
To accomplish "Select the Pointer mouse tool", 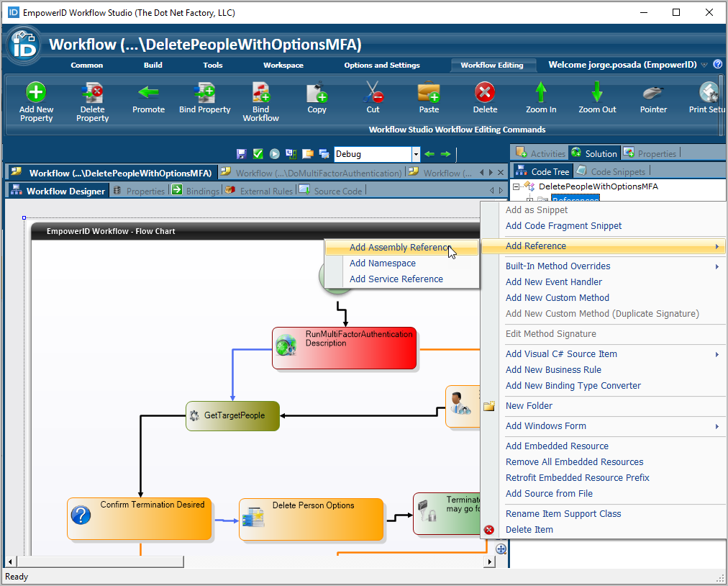I will click(653, 92).
